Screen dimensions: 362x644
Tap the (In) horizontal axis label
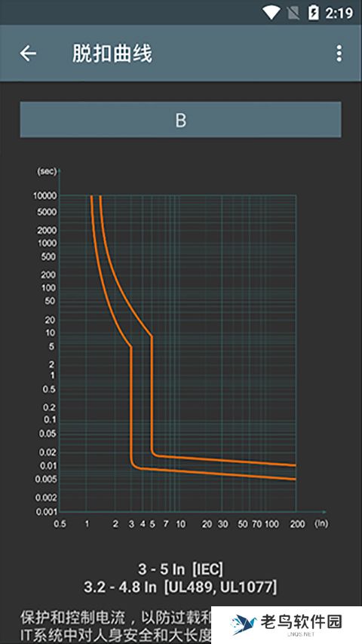[x=322, y=523]
